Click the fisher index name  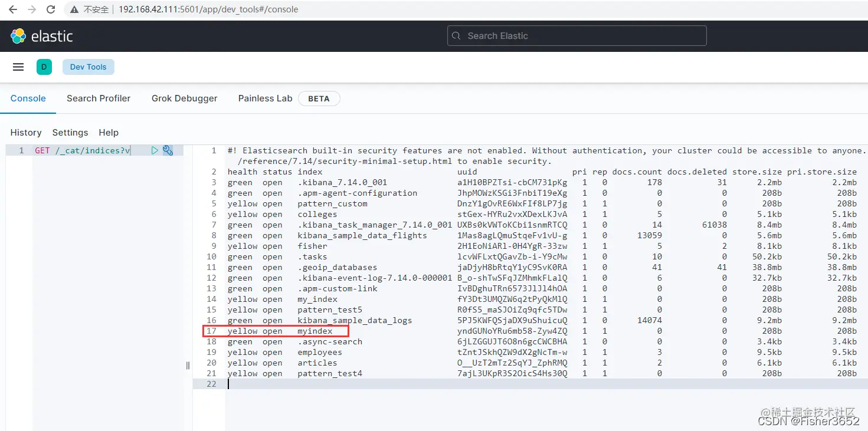[313, 246]
